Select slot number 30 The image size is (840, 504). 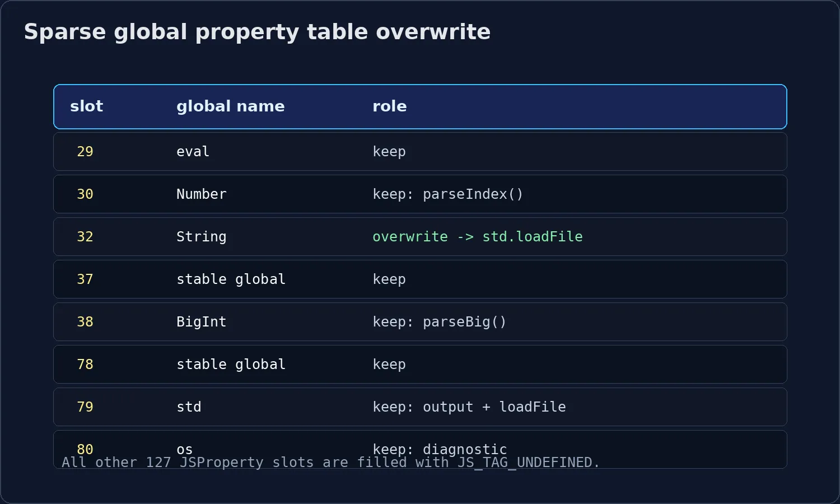coord(85,194)
